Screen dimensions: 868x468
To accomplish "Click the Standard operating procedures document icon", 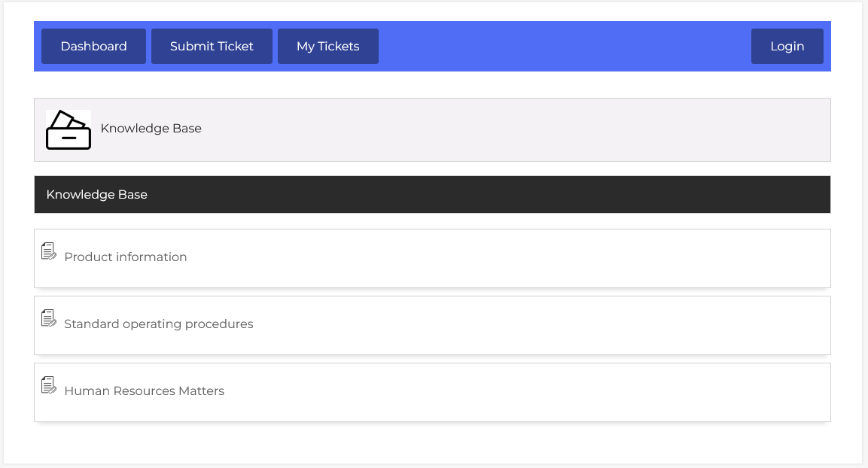I will 49,318.
